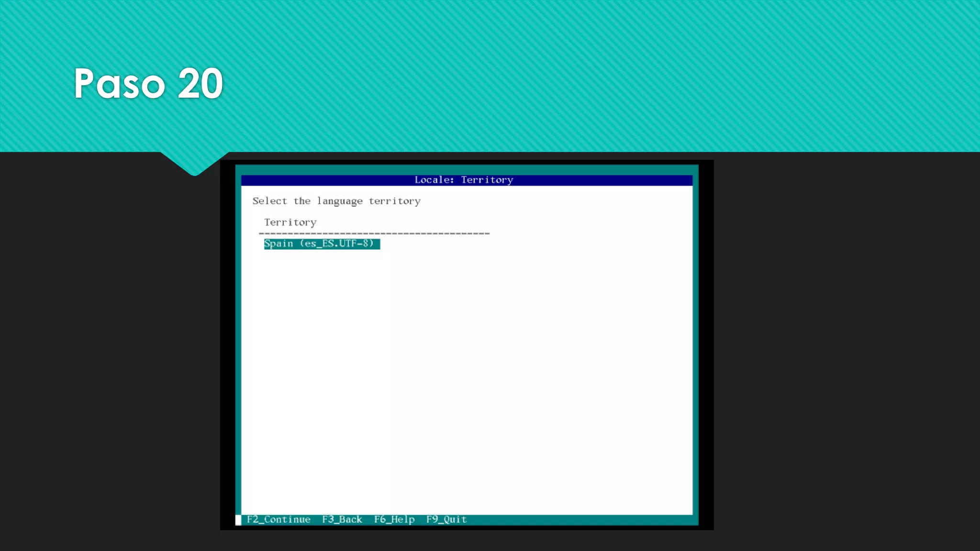Click the empty white area below Spain
980x551 pixels.
pyautogui.click(x=466, y=383)
